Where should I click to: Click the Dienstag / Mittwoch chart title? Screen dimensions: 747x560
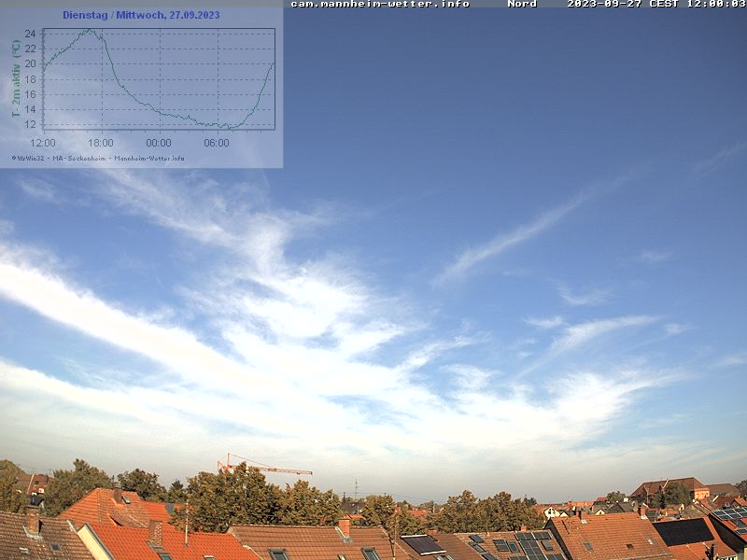(141, 15)
